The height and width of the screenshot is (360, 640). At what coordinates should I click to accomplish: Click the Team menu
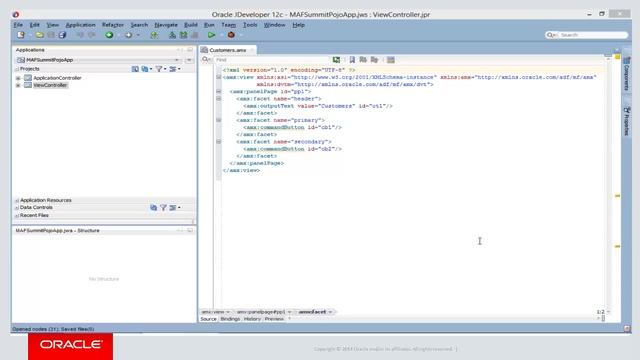coord(228,25)
